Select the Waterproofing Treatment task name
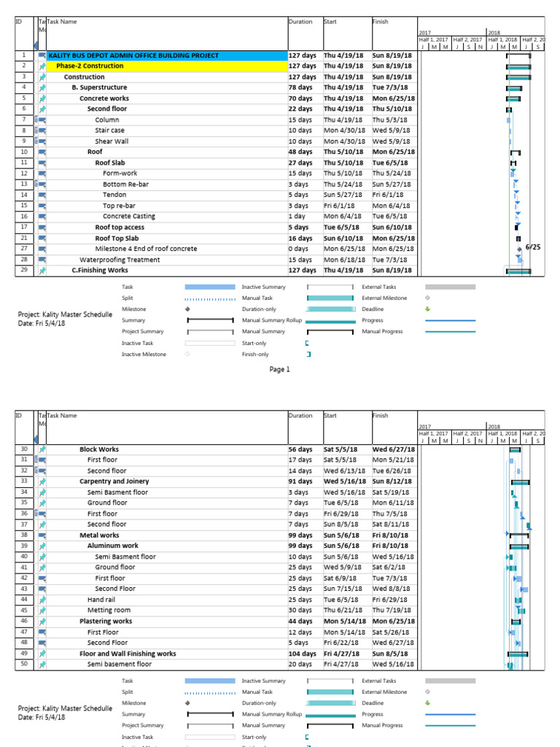The height and width of the screenshot is (747, 560). pos(120,260)
